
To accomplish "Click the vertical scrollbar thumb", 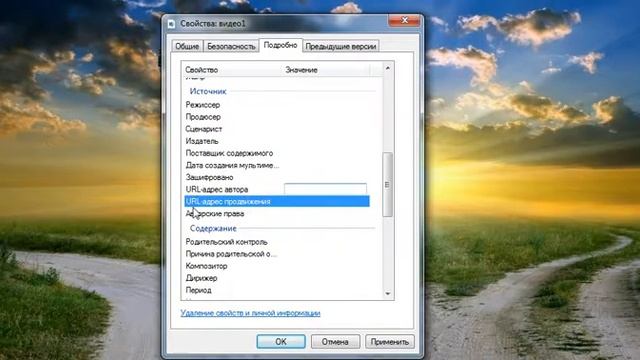I will [x=388, y=184].
